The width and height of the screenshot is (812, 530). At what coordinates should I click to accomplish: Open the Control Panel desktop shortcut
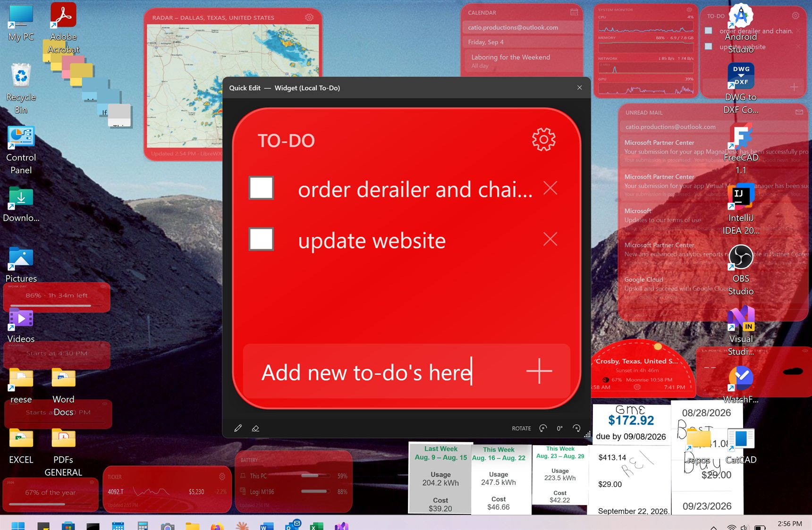[x=21, y=149]
